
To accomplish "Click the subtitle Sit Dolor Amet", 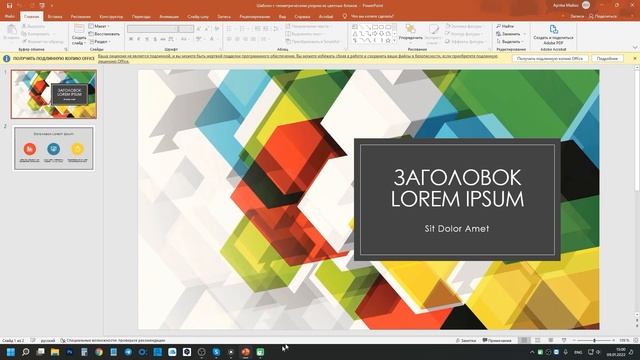I will (456, 229).
